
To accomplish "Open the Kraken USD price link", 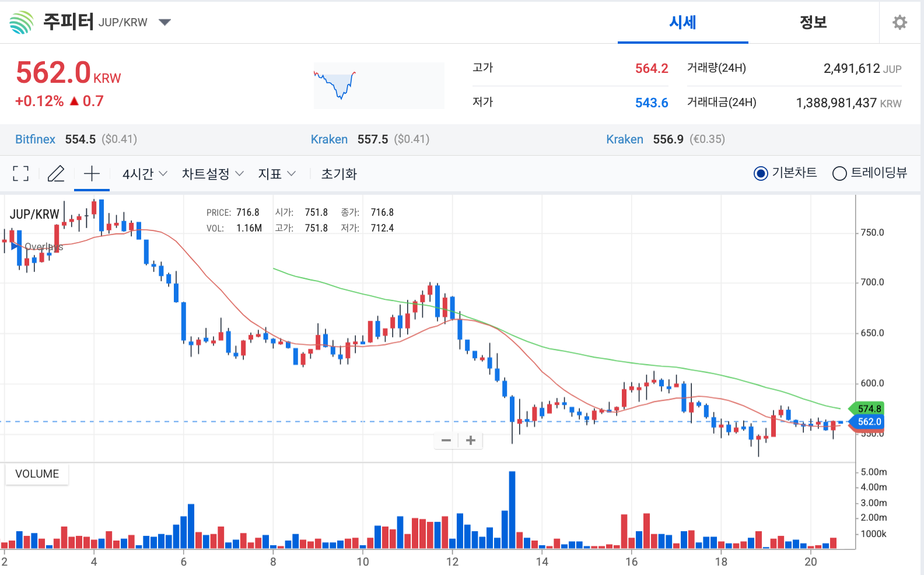I will [329, 139].
